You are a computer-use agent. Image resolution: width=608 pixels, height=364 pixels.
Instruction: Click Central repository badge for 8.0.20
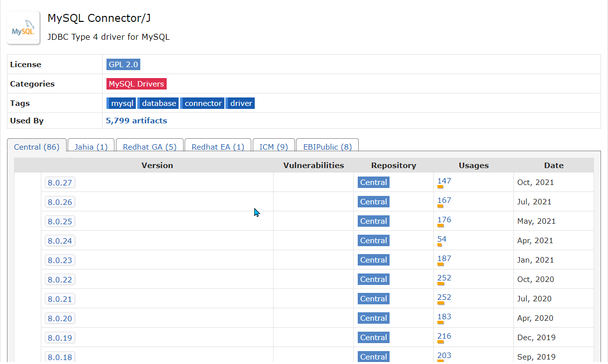tap(374, 318)
